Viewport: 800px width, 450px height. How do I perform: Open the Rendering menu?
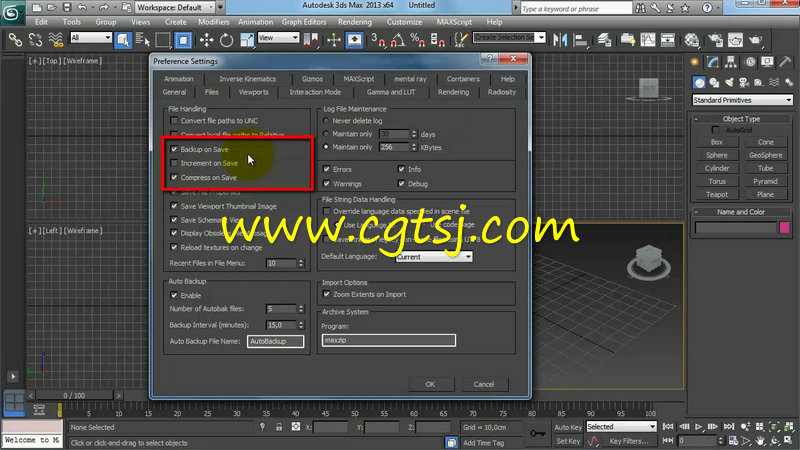(355, 22)
